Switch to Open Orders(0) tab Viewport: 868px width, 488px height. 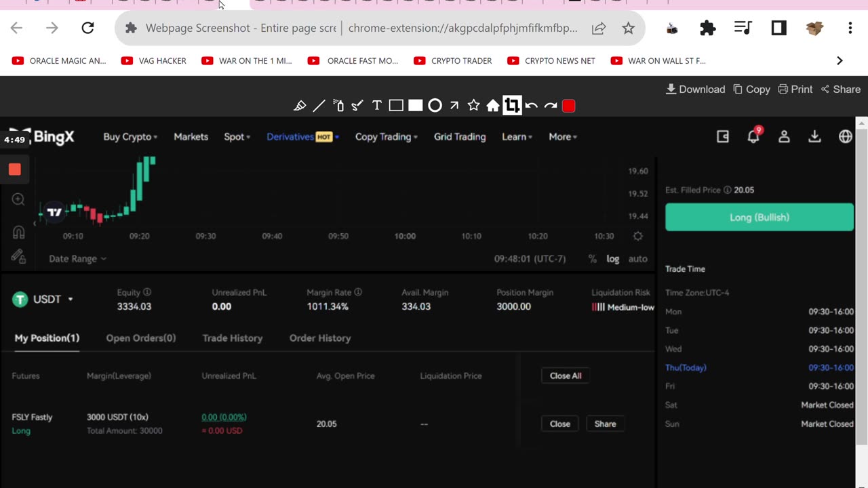point(141,338)
